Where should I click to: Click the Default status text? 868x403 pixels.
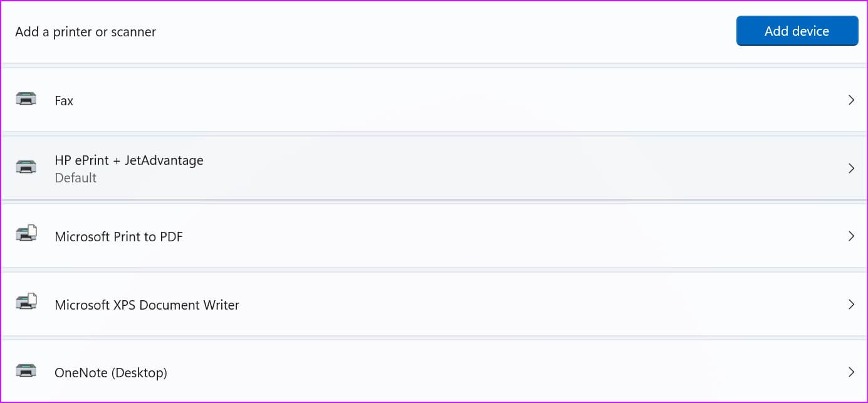click(x=75, y=178)
